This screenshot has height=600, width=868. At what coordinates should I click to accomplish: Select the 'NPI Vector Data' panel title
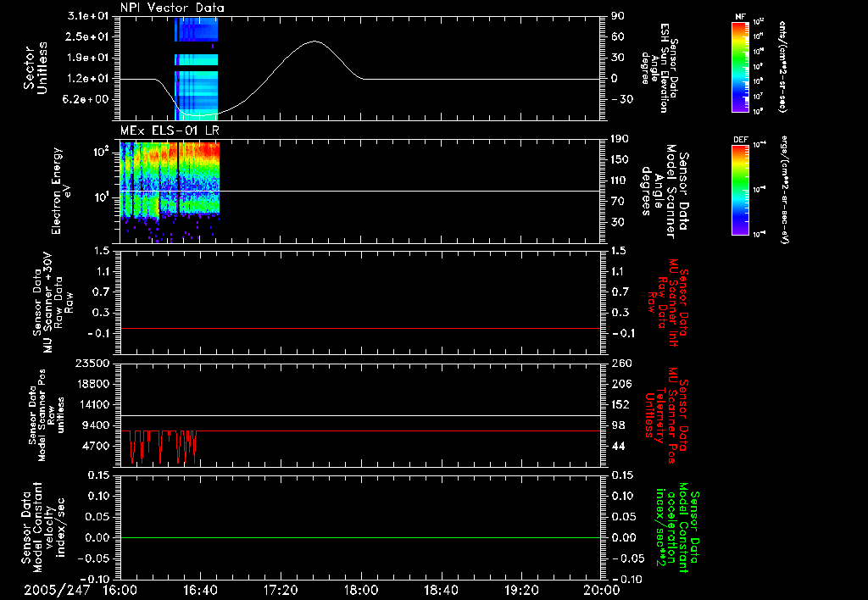[x=172, y=8]
